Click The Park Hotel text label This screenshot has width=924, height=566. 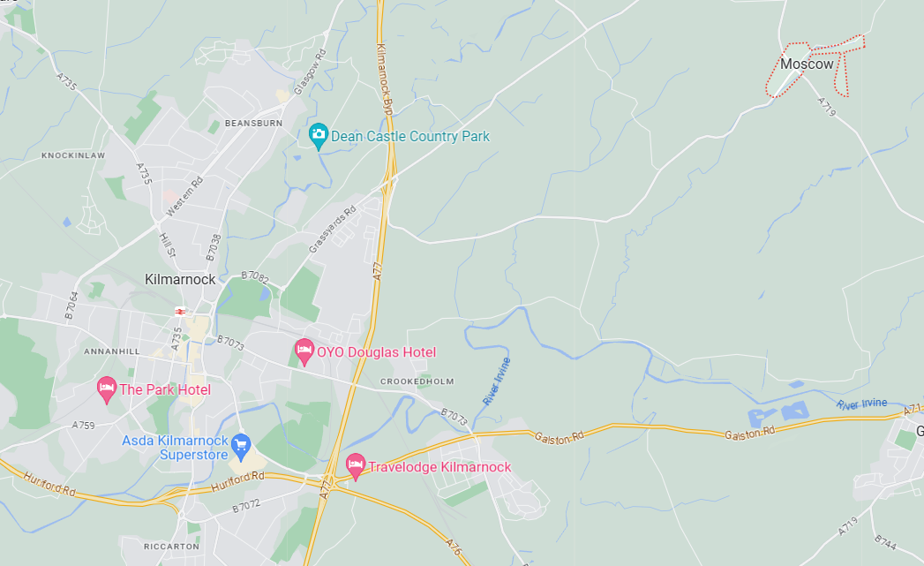click(x=165, y=389)
